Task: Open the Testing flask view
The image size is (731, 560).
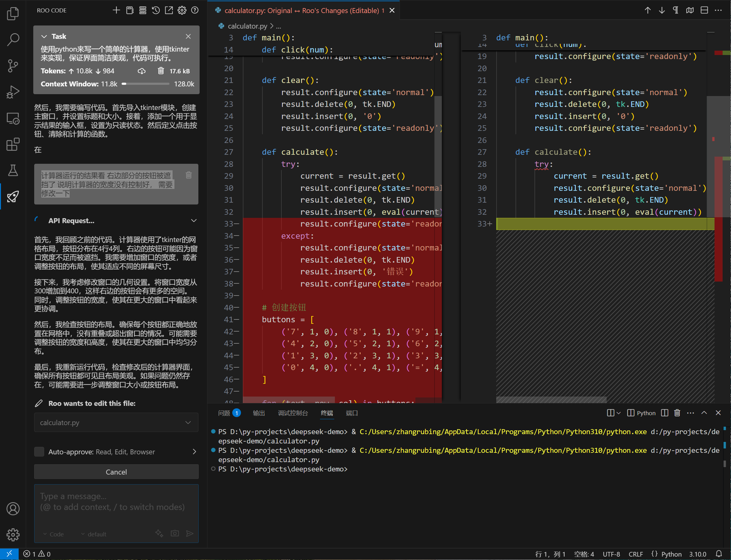Action: (x=13, y=170)
